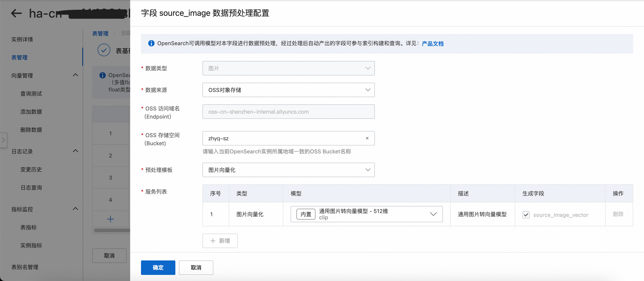Viewport: 644px width, 281px height.
Task: Collapse the 向量管理 menu section
Action: 75,75
